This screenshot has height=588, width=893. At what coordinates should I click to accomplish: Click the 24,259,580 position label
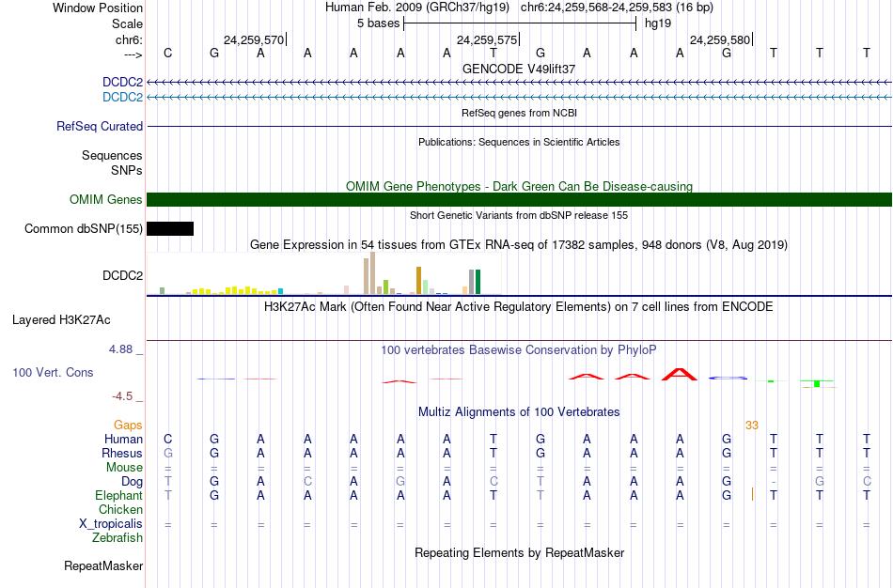coord(720,39)
